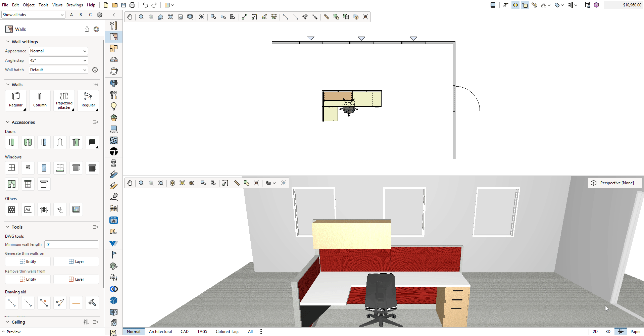This screenshot has height=336, width=644.
Task: Select the Trapezoid pilaster tool
Action: (64, 100)
